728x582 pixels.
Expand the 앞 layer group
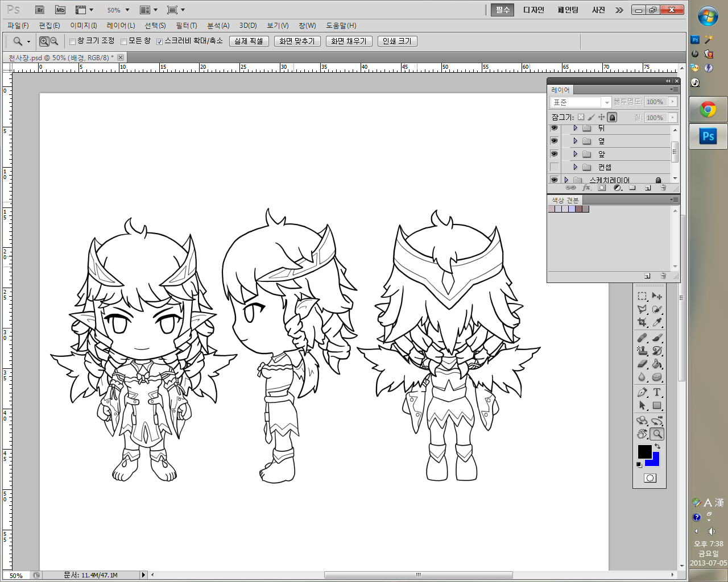pyautogui.click(x=576, y=154)
